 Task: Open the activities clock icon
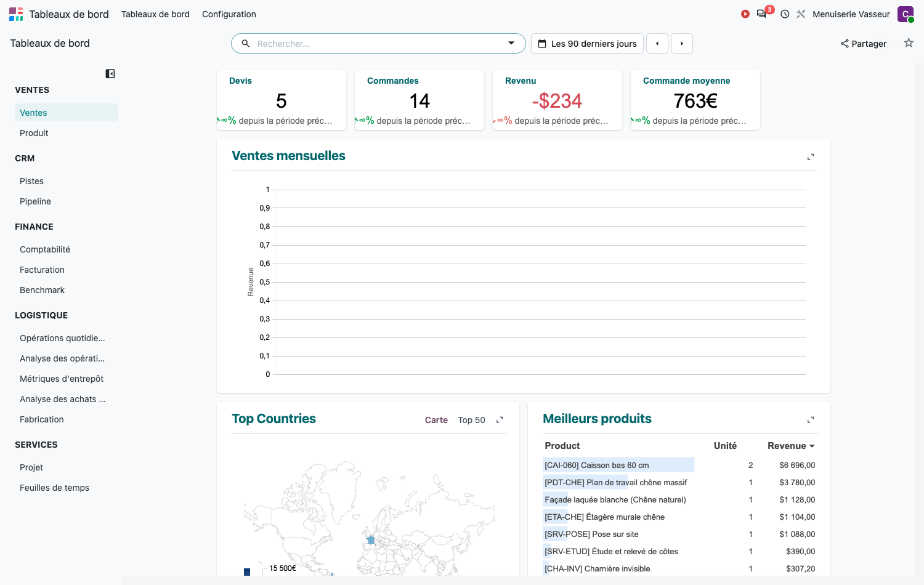click(785, 14)
